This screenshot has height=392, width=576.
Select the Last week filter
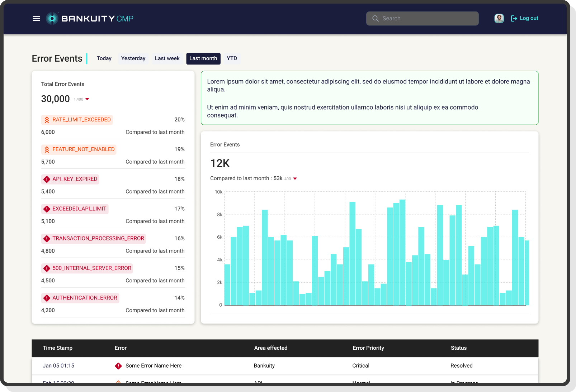click(x=167, y=58)
